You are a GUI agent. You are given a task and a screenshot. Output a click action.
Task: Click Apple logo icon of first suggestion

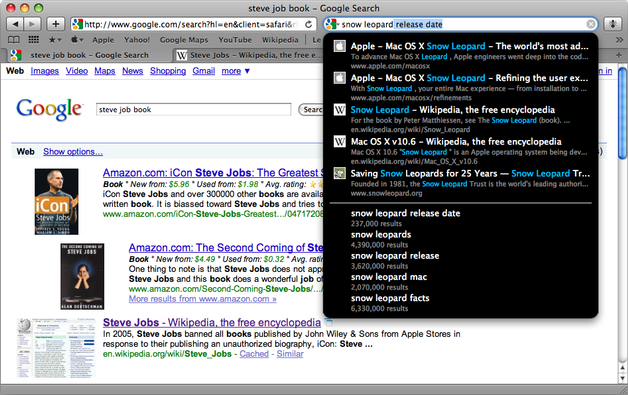tap(340, 46)
